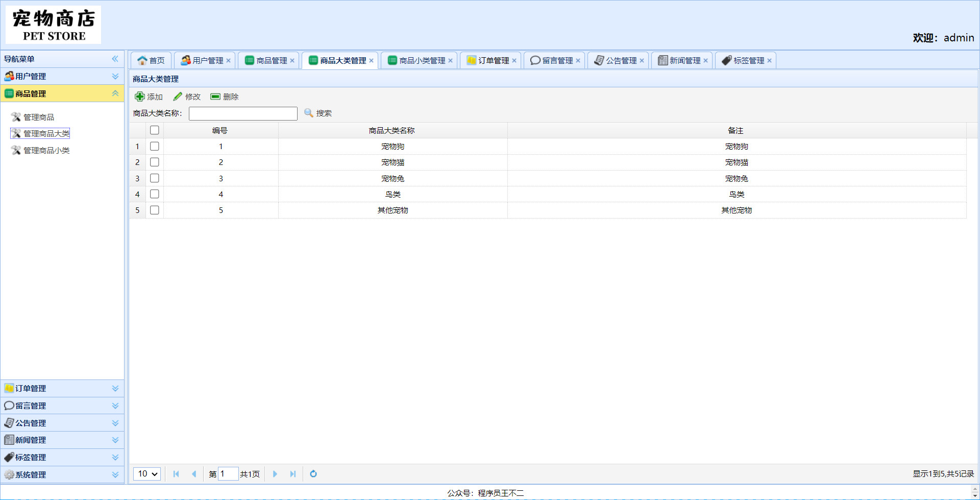Close the 商品管理 tab
This screenshot has height=500, width=980.
pyautogui.click(x=292, y=61)
